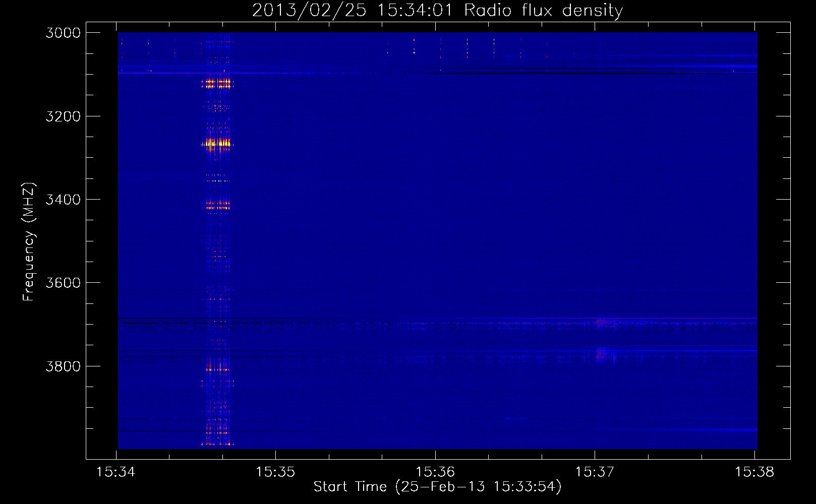This screenshot has height=504, width=816.
Task: Click the 15:34 time tick label
Action: (116, 472)
